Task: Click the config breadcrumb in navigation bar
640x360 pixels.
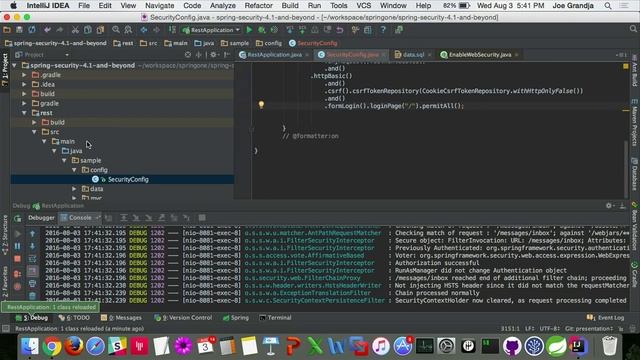Action: [x=269, y=43]
